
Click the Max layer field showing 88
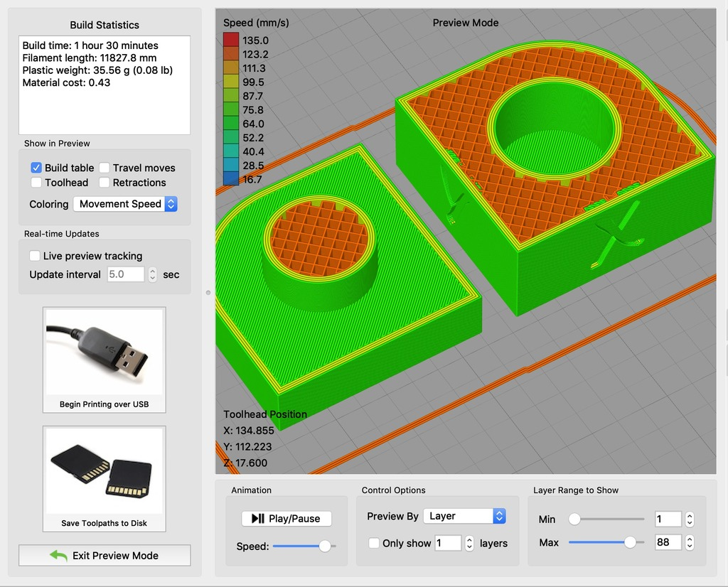point(668,542)
